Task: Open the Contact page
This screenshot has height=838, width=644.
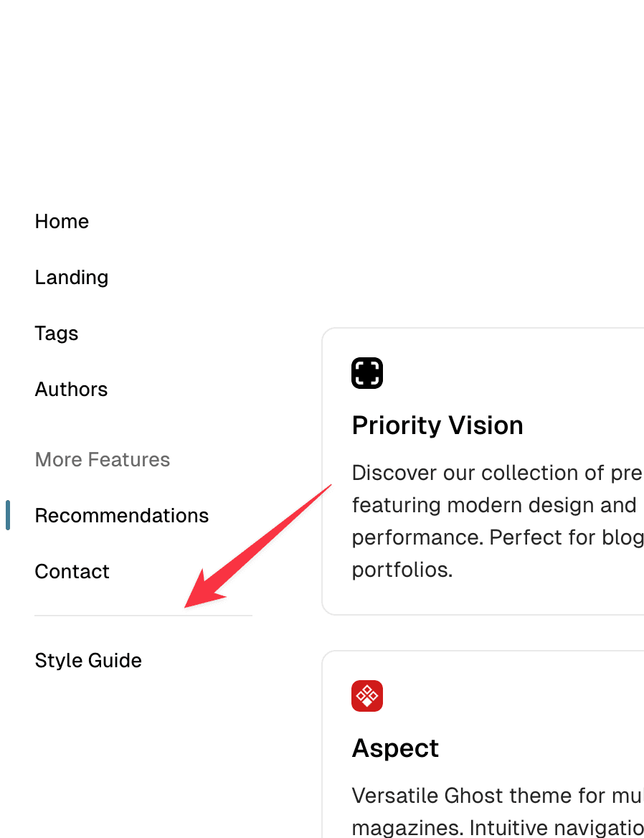Action: coord(72,572)
